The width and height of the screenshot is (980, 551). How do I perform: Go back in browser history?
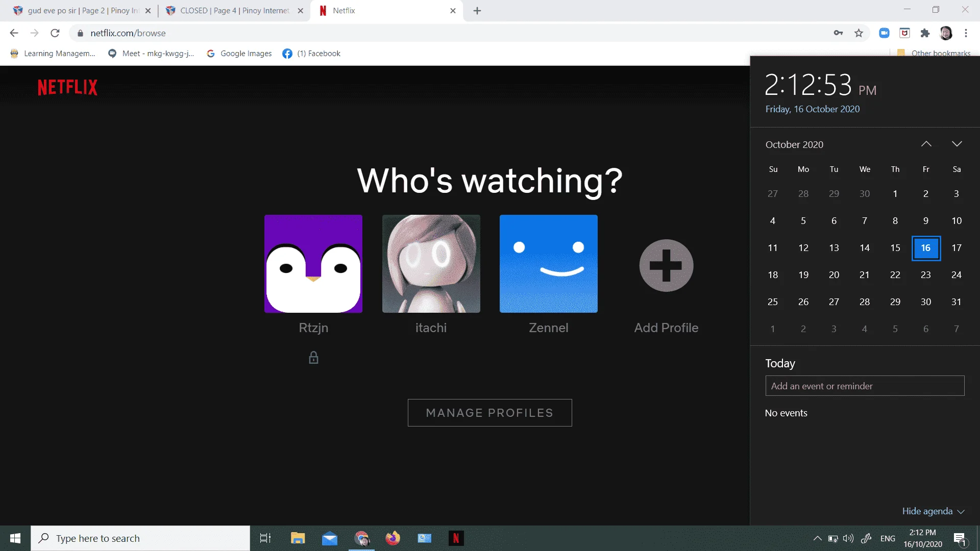(14, 33)
